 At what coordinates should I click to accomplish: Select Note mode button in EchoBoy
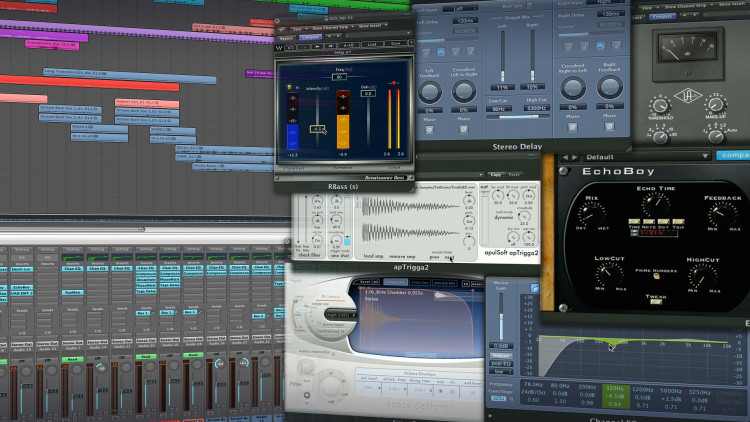(x=649, y=222)
